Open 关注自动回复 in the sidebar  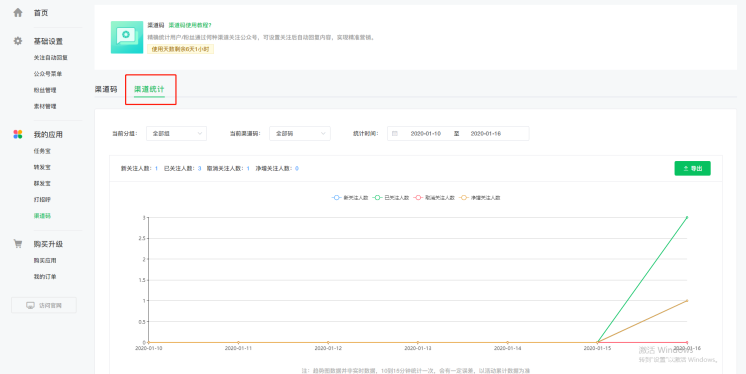point(50,58)
